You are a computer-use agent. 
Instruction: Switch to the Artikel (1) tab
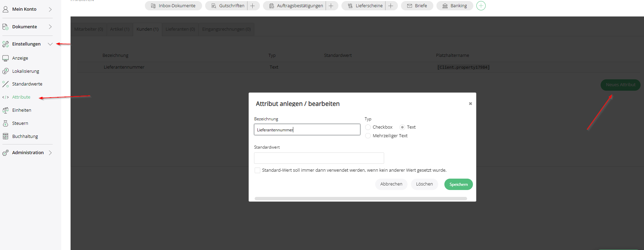120,29
